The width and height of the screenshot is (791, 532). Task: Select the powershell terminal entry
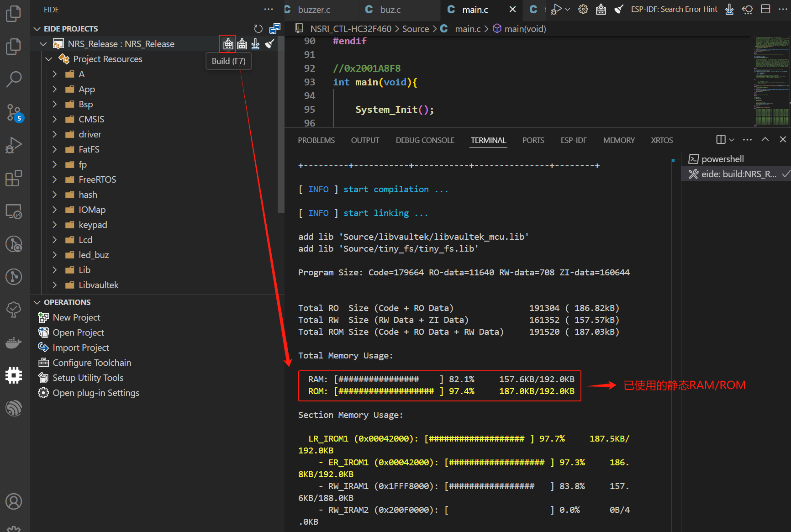(722, 159)
